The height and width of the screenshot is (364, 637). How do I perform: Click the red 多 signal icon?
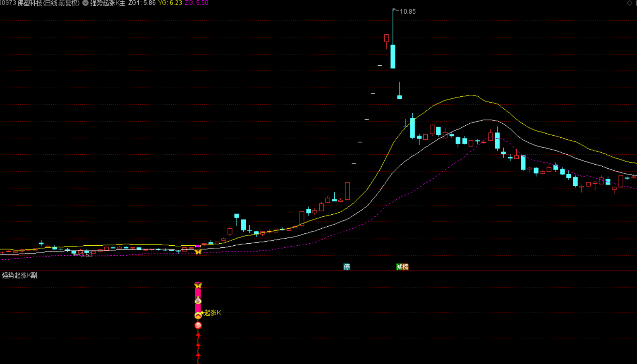click(x=198, y=326)
